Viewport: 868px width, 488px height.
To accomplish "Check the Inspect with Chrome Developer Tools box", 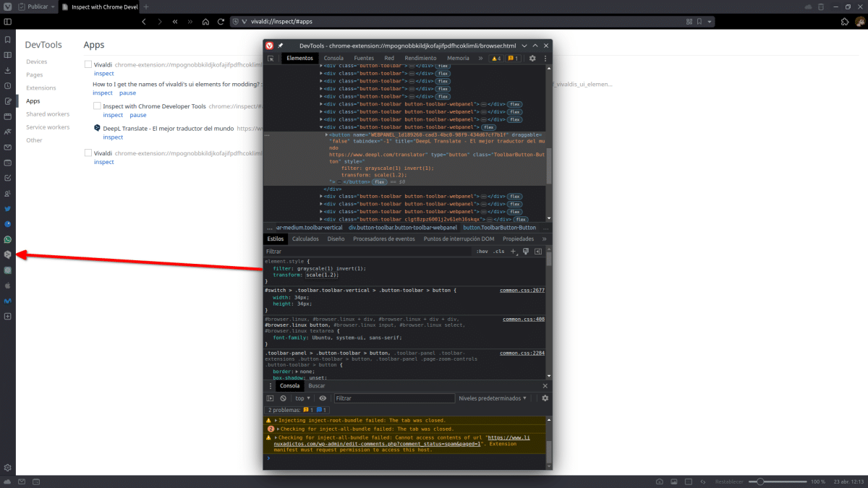I will [97, 106].
